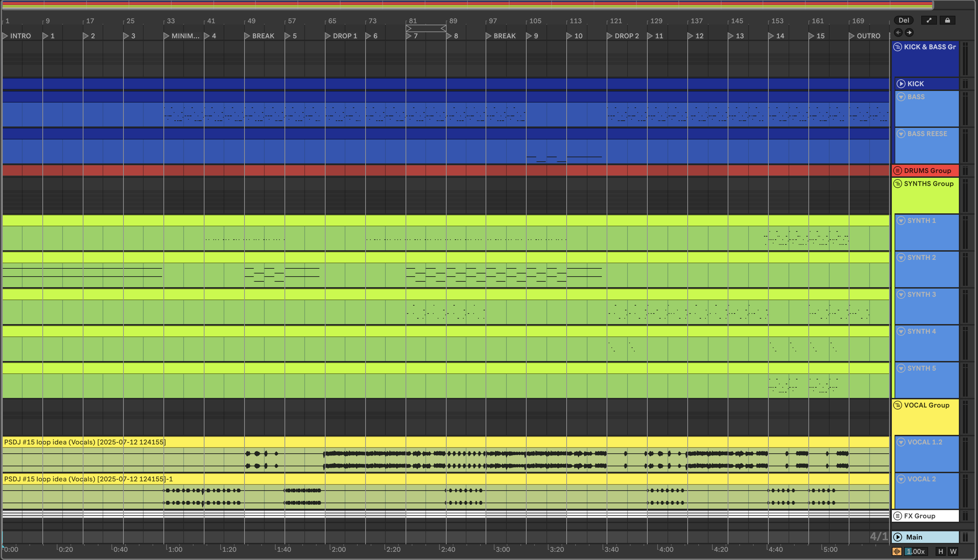Viewport: 978px width, 560px height.
Task: Toggle automation mode button
Action: coord(929,21)
